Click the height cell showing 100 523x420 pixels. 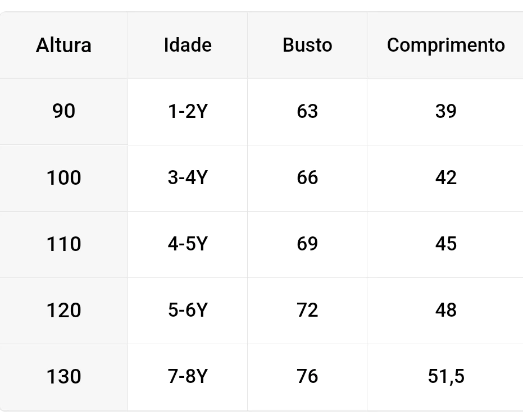click(63, 177)
